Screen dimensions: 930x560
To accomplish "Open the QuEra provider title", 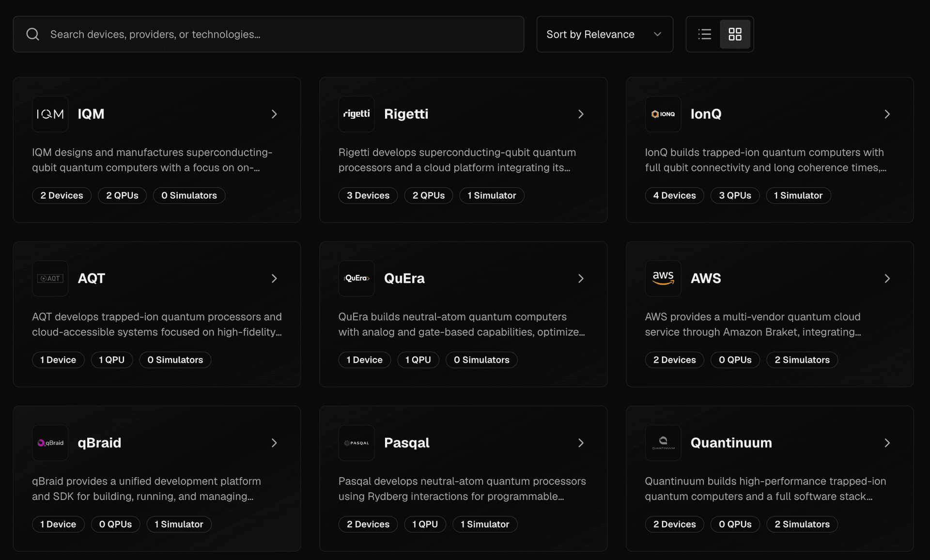I will pyautogui.click(x=404, y=279).
